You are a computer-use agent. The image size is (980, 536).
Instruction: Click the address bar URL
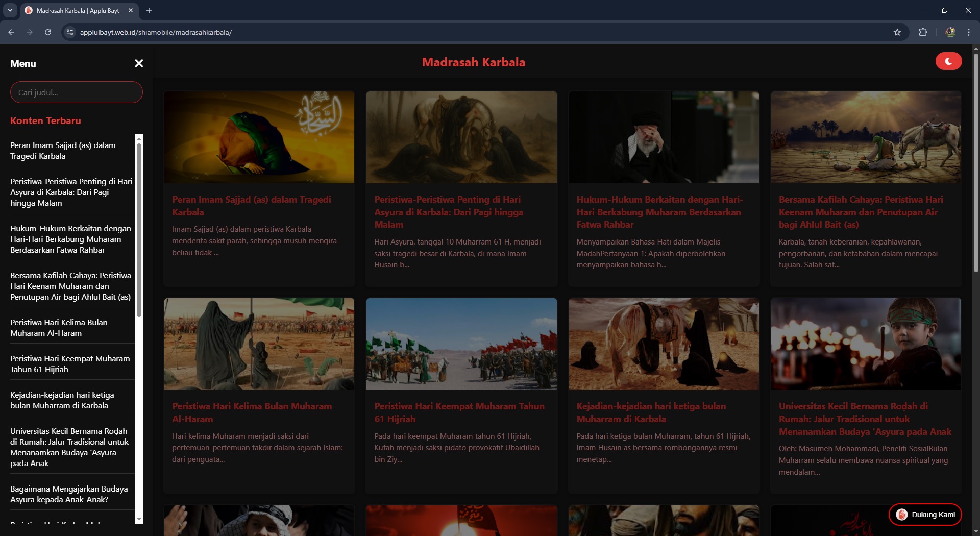tap(156, 32)
